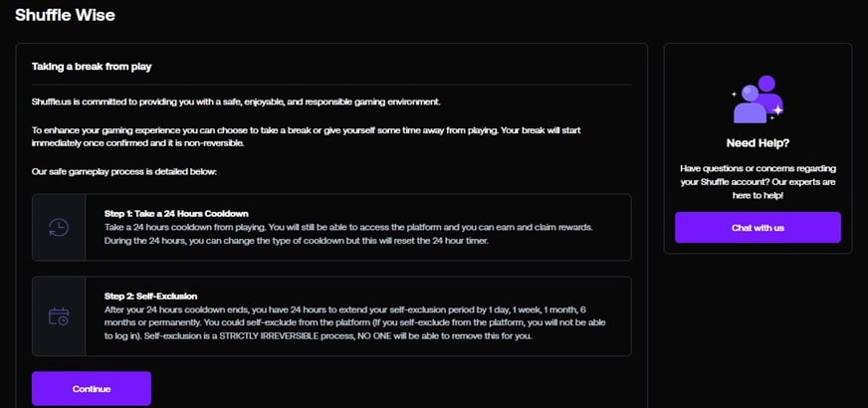Click 'Our safe gameplay process' line
Image resolution: width=868 pixels, height=408 pixels.
click(x=124, y=172)
